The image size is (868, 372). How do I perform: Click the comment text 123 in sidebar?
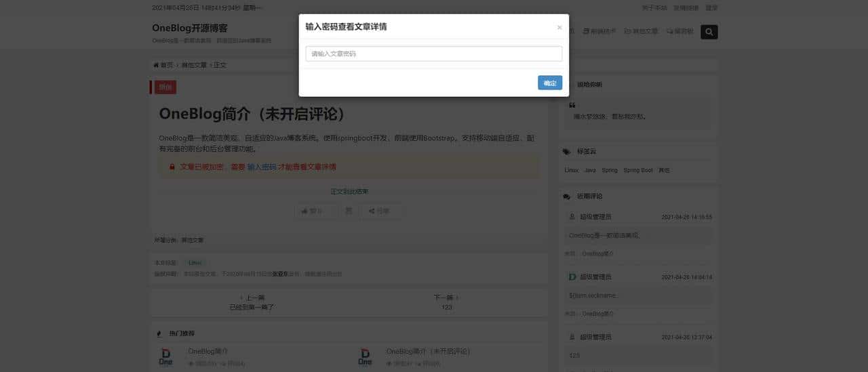[574, 355]
